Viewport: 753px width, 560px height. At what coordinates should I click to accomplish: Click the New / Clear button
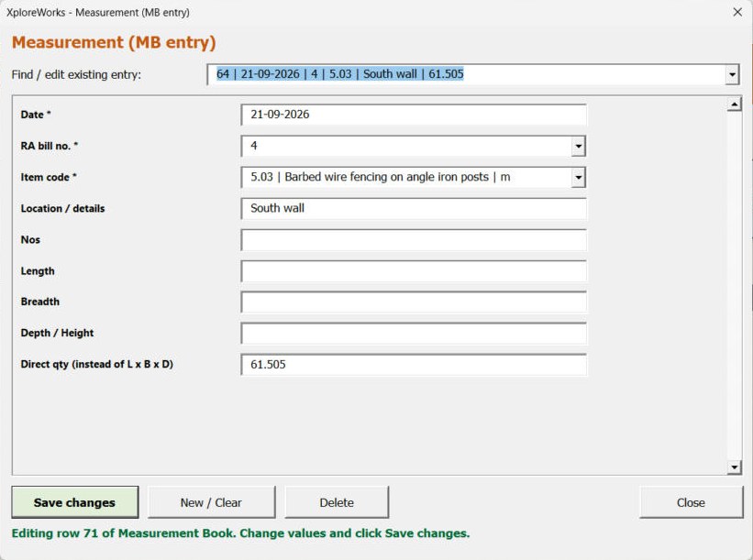click(211, 502)
